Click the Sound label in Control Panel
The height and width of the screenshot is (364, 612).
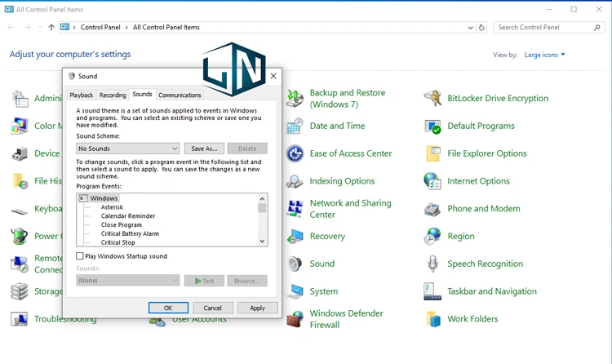tap(322, 264)
